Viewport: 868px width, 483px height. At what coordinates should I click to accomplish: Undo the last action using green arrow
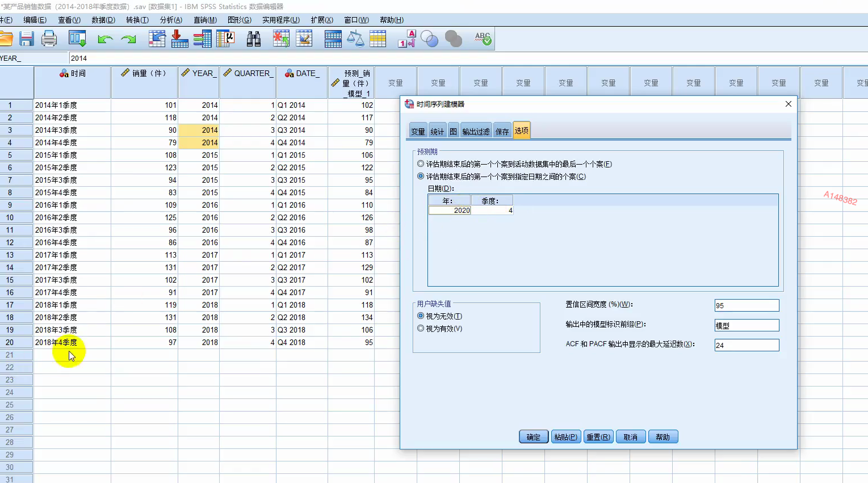105,39
